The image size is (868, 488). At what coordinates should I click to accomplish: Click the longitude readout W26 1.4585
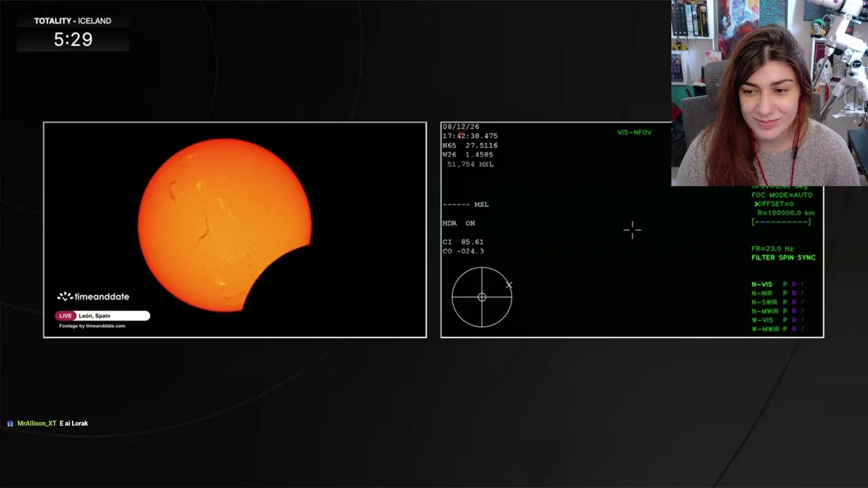468,155
